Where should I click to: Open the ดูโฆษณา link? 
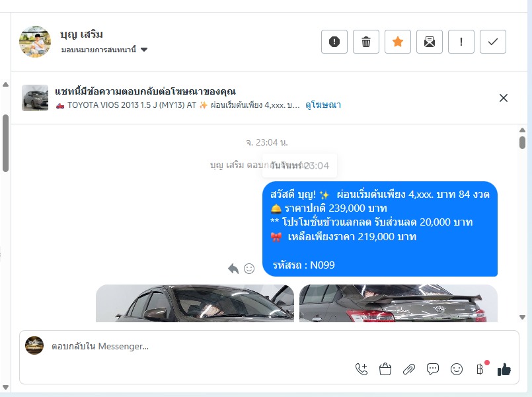pos(323,105)
